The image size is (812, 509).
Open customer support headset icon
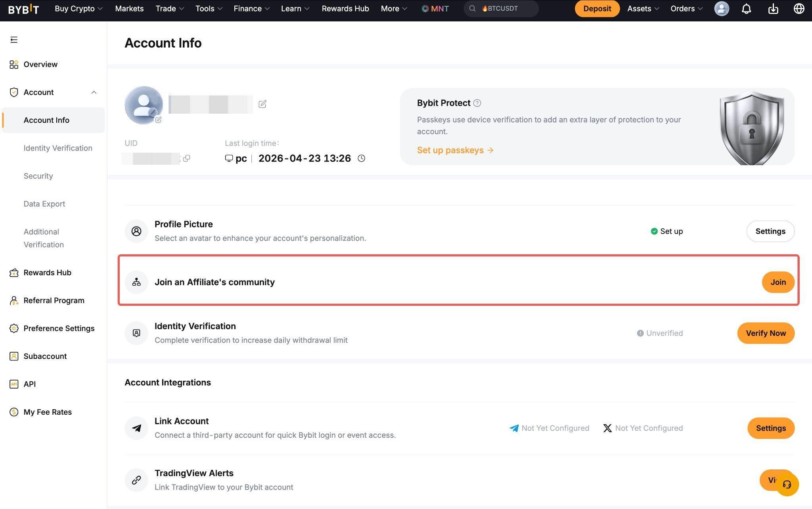pos(787,484)
